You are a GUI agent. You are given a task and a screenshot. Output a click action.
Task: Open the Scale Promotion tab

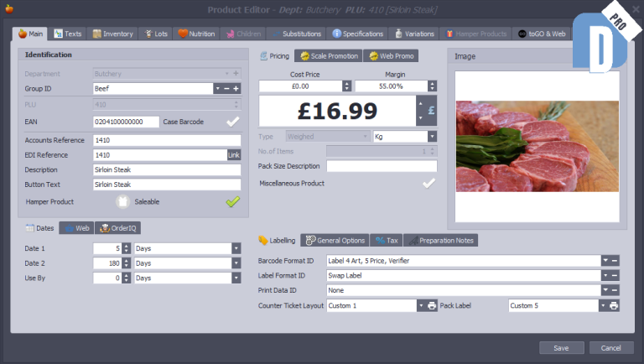327,56
